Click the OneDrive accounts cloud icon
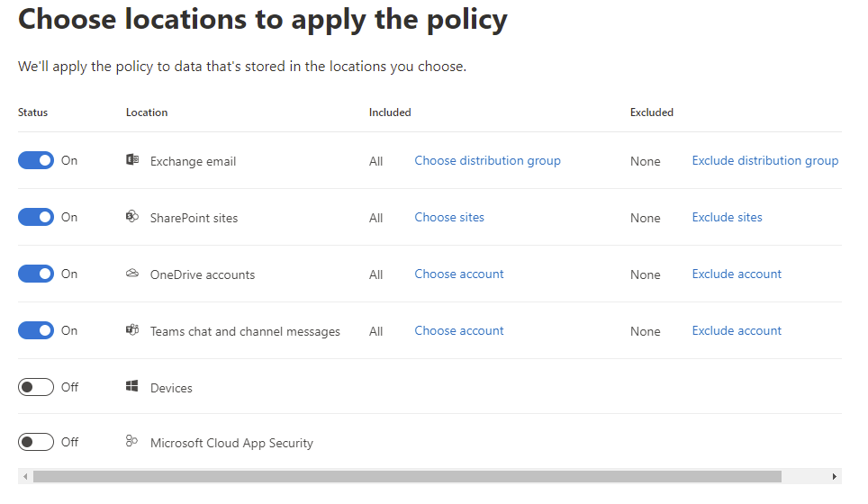 [x=132, y=274]
